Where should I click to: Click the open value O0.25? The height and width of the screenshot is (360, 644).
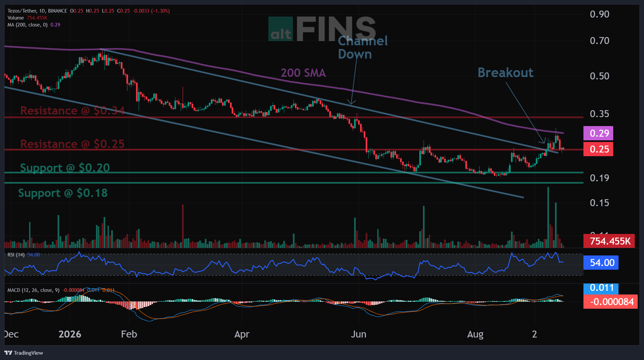(76, 11)
